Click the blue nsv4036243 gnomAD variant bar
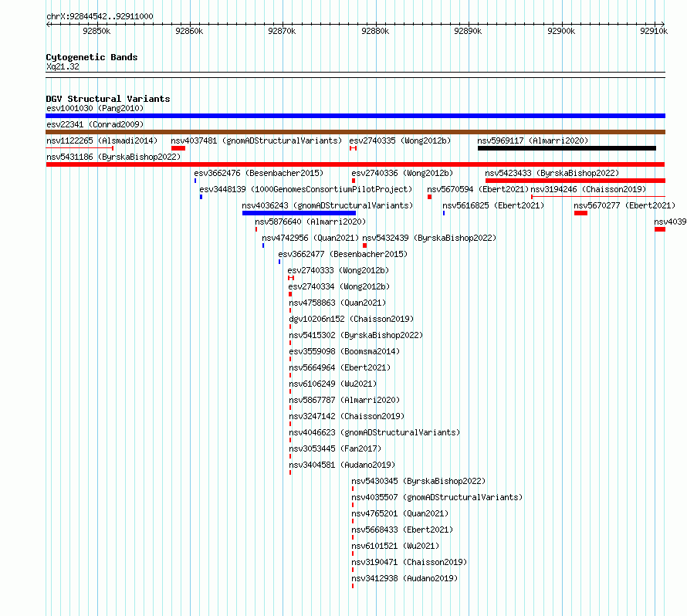The height and width of the screenshot is (616, 687). [x=300, y=213]
